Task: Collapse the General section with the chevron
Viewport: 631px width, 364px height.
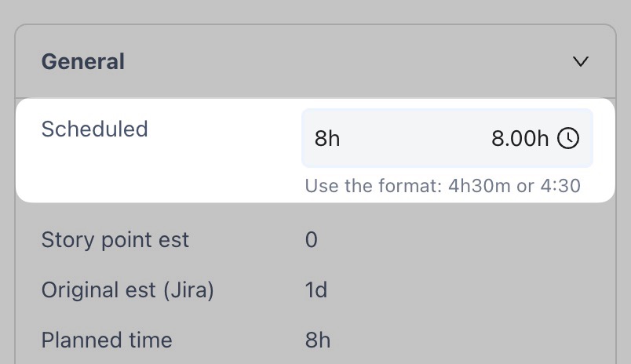Action: tap(581, 61)
